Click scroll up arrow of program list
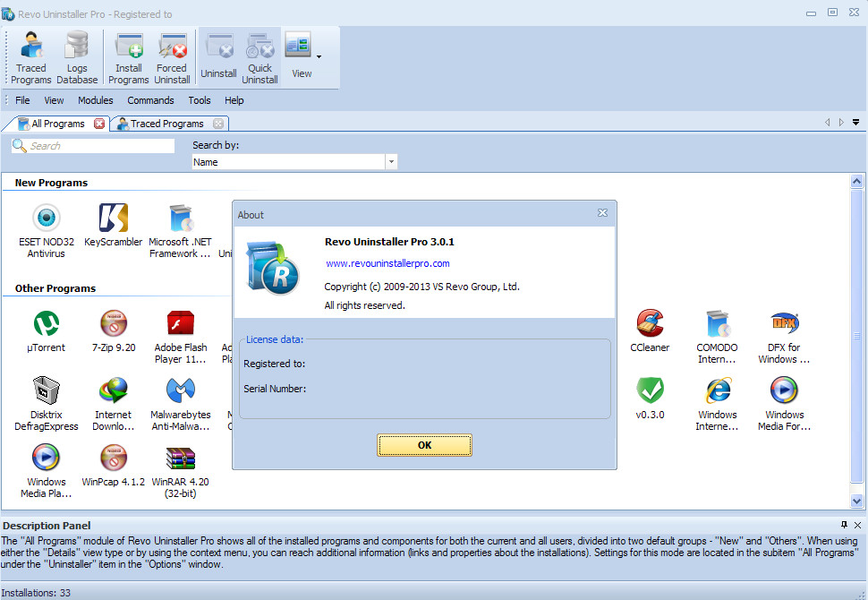 point(856,181)
